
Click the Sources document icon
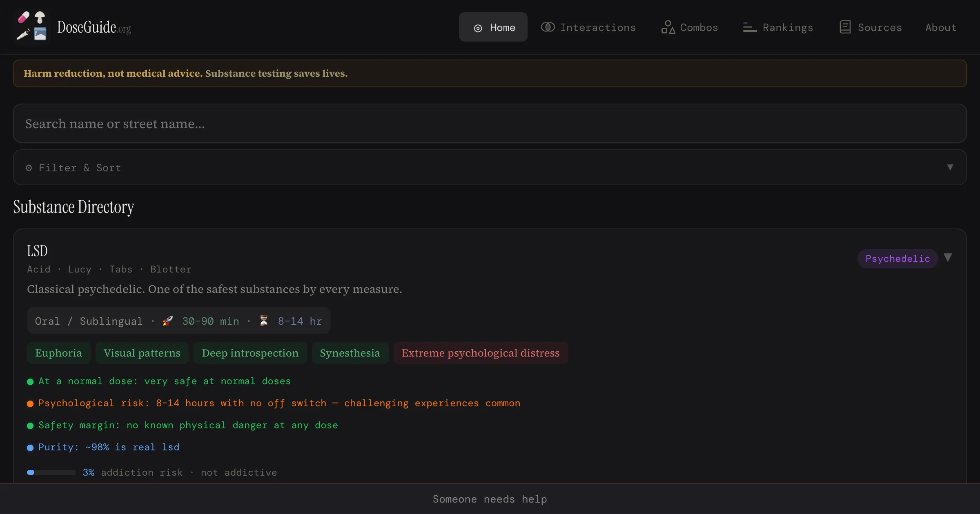pyautogui.click(x=845, y=27)
